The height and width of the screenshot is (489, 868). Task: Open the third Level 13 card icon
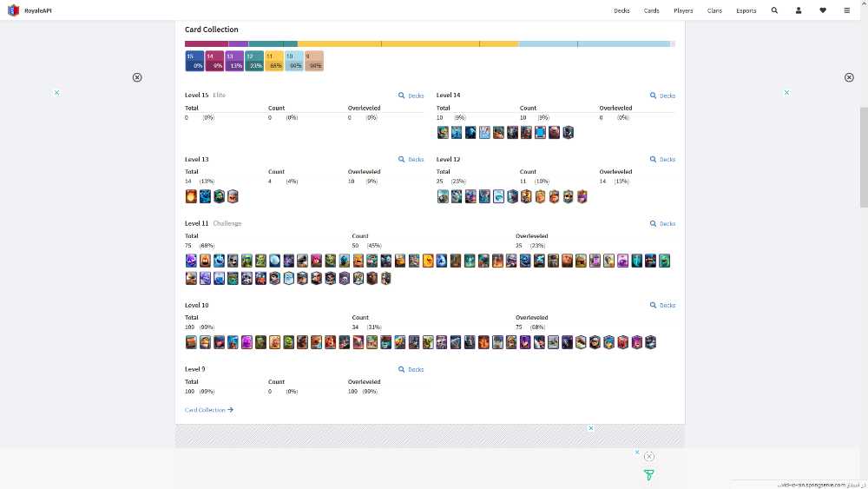click(x=220, y=196)
